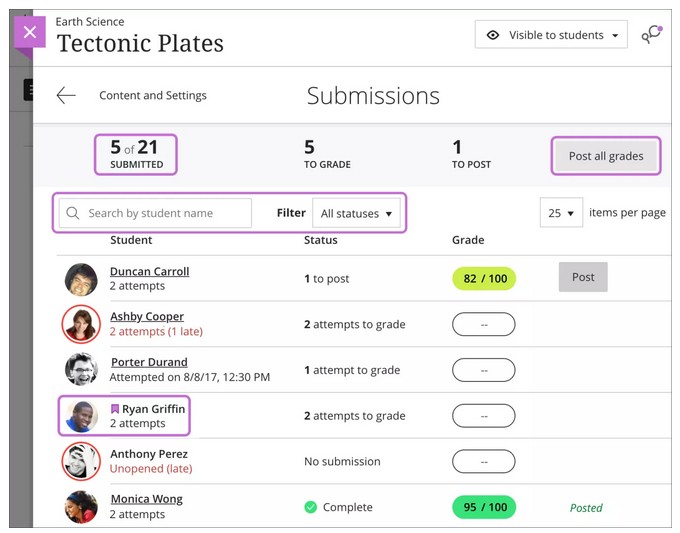Click Ryan Griffin's purple accommodation flag
The width and height of the screenshot is (680, 533).
[x=115, y=409]
